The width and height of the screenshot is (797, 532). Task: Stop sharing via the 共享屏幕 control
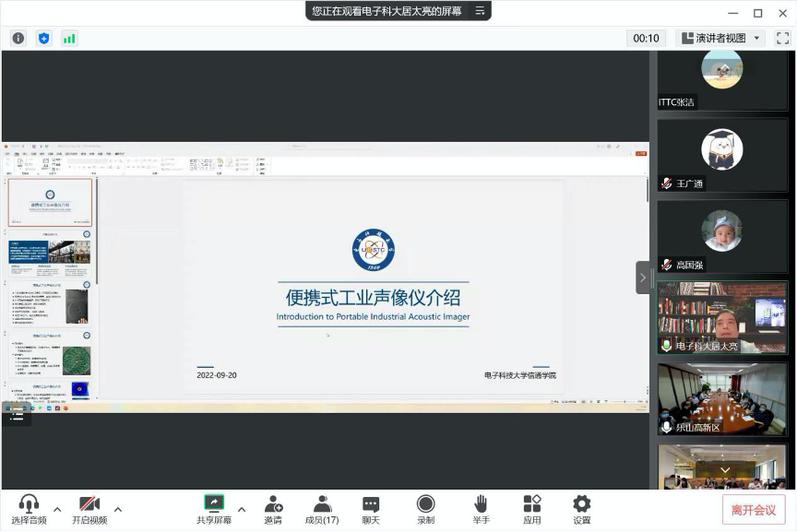point(213,506)
